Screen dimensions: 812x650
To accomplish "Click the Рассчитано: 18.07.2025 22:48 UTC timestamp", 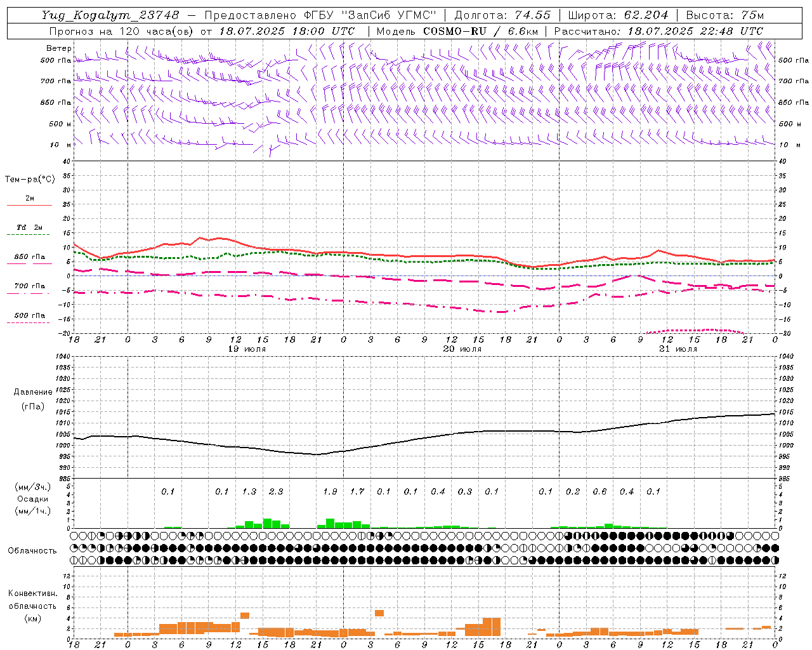I will pos(658,31).
